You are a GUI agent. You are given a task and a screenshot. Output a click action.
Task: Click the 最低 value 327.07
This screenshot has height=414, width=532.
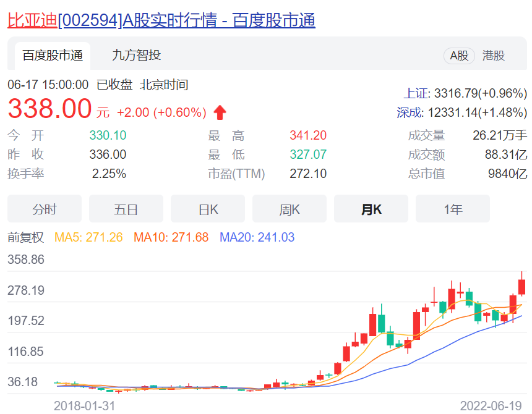click(x=308, y=154)
